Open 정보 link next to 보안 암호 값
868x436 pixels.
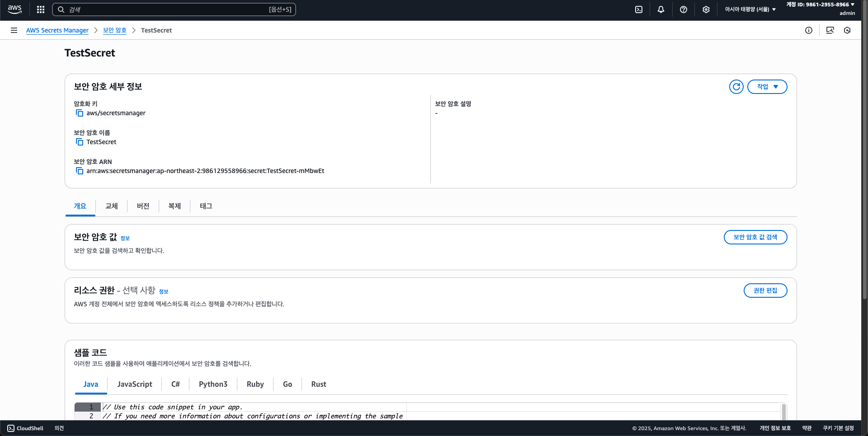(x=125, y=239)
